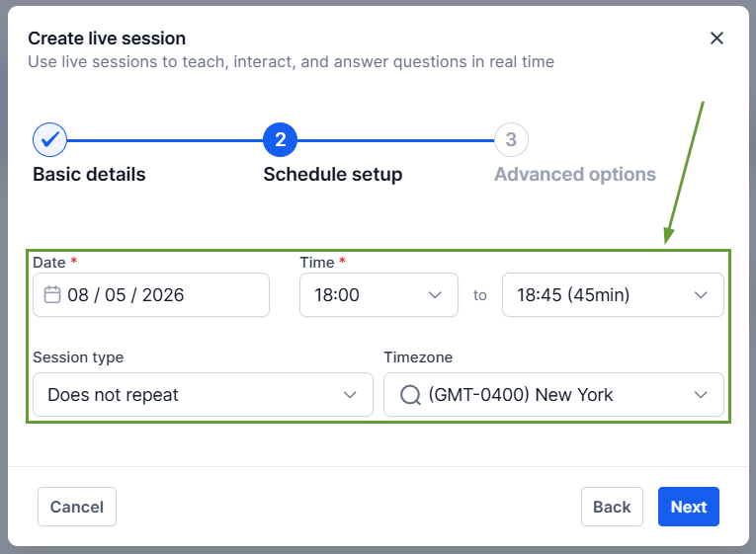This screenshot has height=554, width=756.
Task: Click the Back button
Action: 612,507
